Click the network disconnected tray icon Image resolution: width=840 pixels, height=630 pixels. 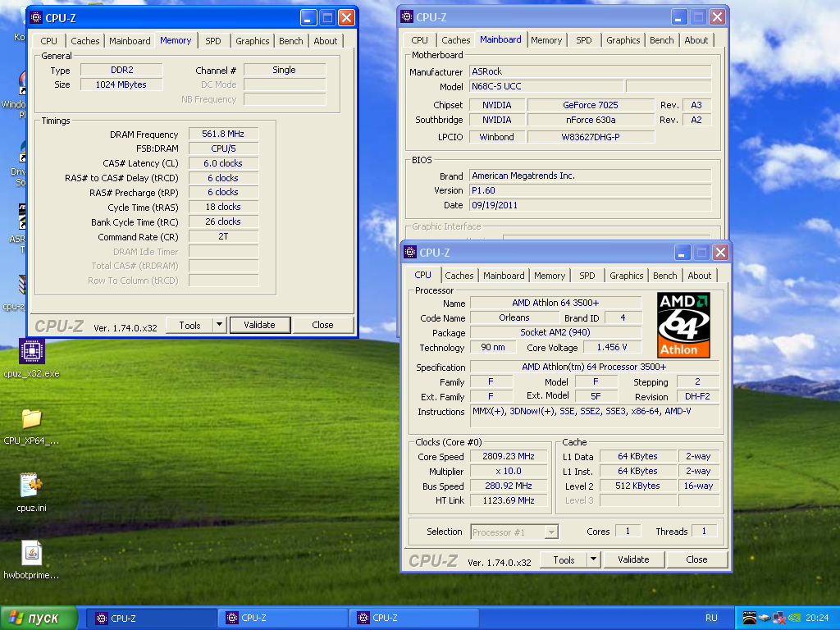[779, 618]
